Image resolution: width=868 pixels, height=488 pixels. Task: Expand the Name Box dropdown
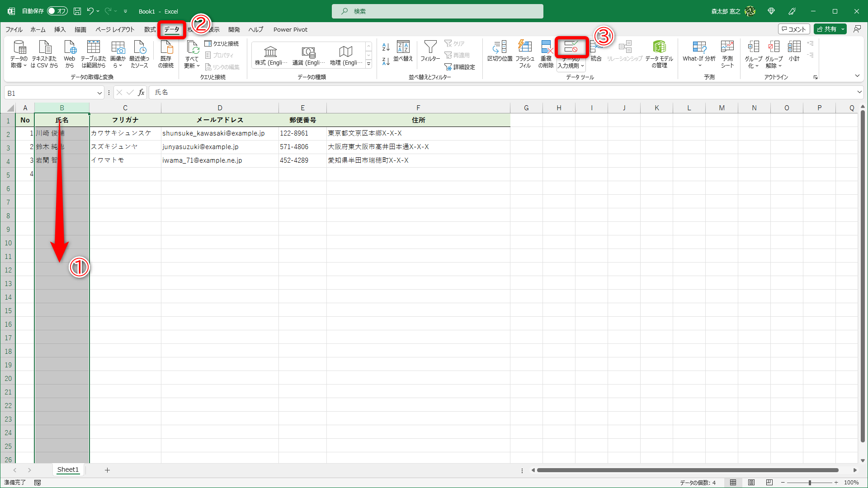pos(99,93)
